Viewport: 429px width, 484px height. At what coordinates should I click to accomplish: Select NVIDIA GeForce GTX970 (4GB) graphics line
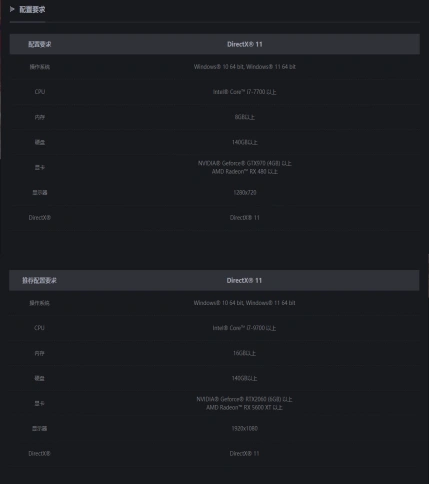[245, 163]
